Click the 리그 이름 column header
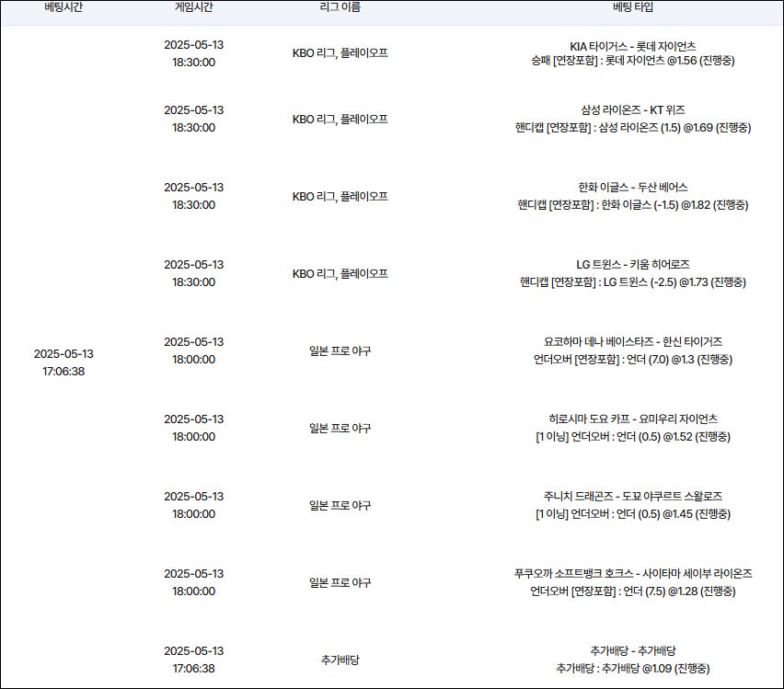The width and height of the screenshot is (784, 689). click(340, 7)
